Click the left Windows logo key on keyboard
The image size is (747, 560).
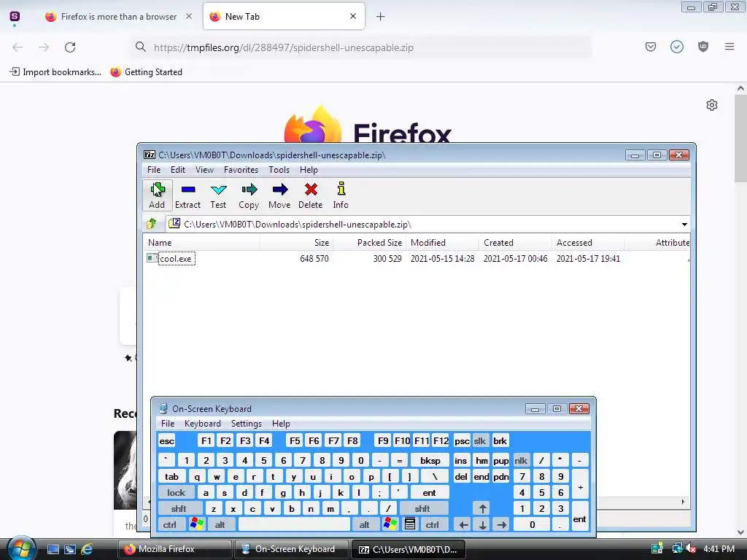[196, 525]
